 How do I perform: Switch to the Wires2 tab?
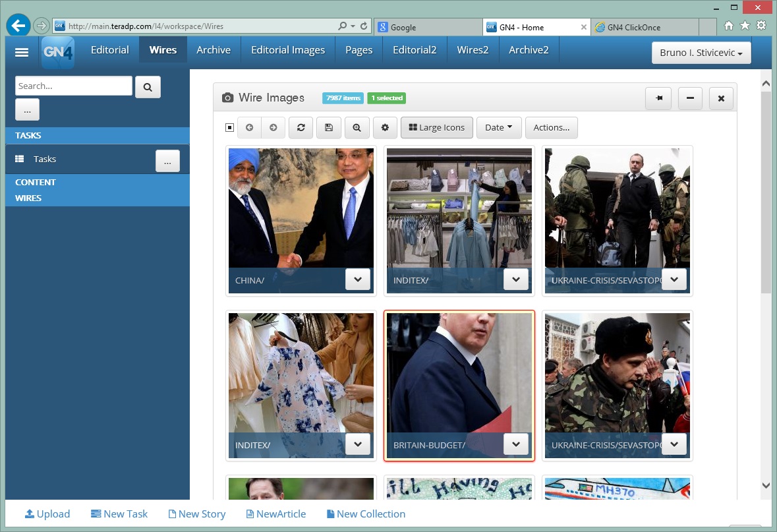(x=473, y=50)
